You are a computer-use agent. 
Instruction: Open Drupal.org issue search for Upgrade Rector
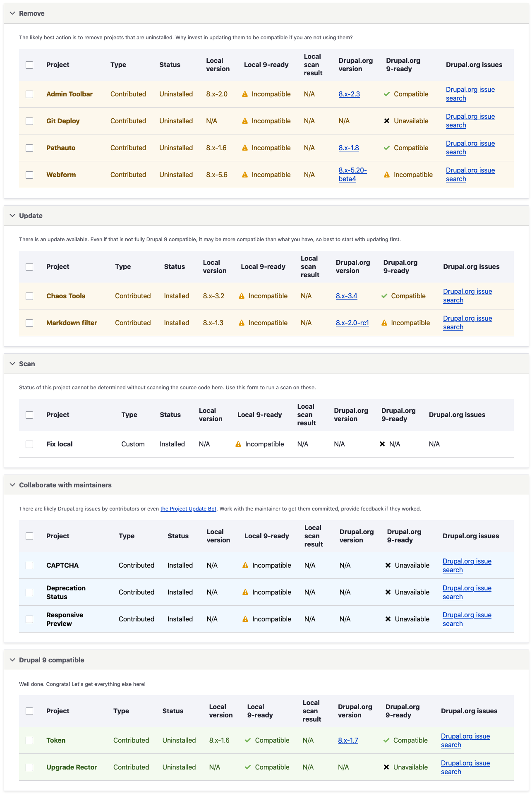[465, 767]
